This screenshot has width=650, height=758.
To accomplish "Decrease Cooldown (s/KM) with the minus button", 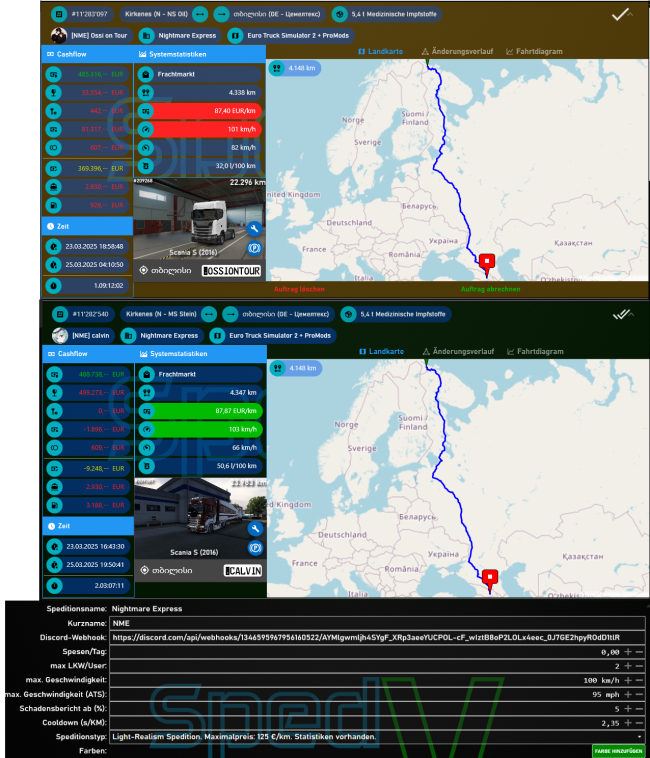I will click(639, 723).
